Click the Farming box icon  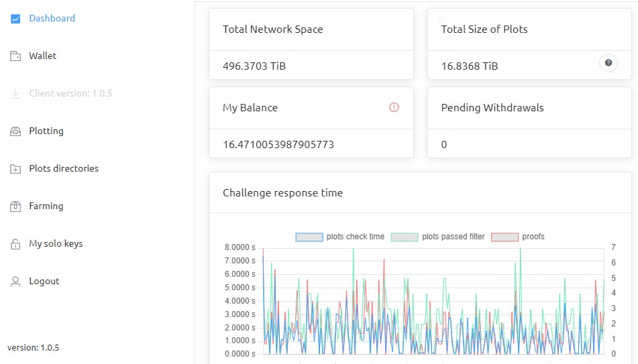[15, 206]
